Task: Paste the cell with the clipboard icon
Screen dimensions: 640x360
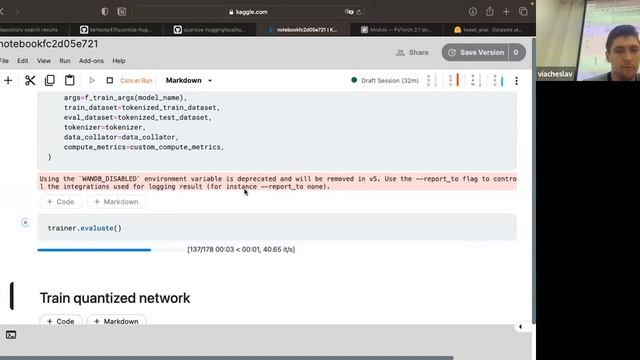Action: tap(70, 80)
